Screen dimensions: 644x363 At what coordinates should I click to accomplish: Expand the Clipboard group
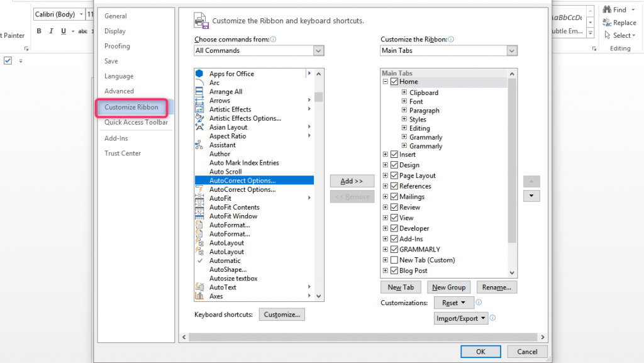404,92
